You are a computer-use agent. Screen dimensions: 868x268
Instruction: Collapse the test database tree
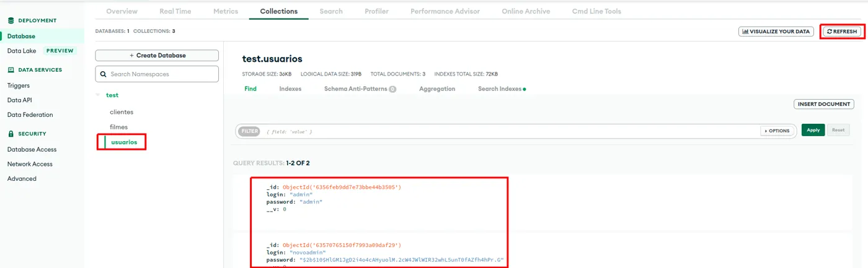(97, 95)
